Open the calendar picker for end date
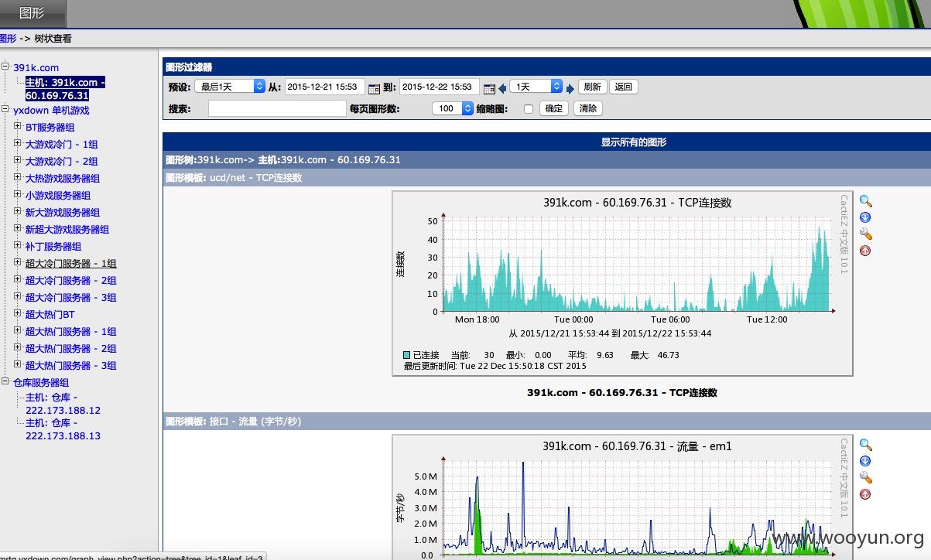The image size is (931, 560). click(x=488, y=88)
